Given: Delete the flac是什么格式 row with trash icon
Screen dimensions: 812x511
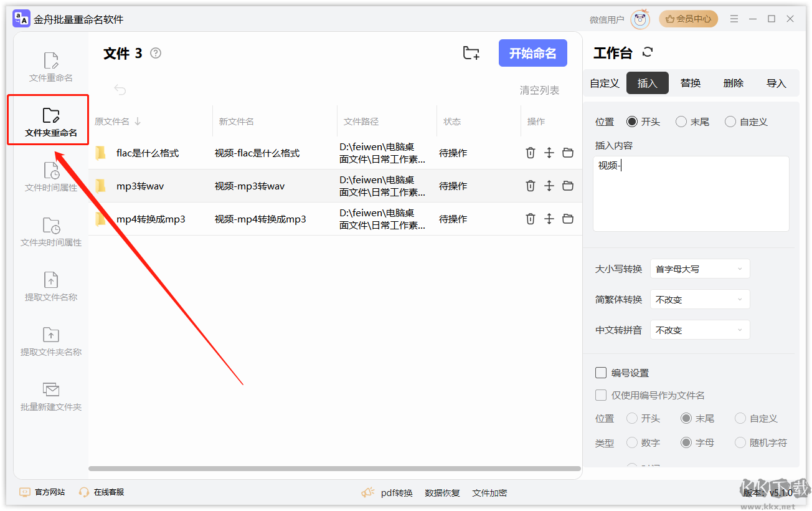Looking at the screenshot, I should pyautogui.click(x=531, y=153).
